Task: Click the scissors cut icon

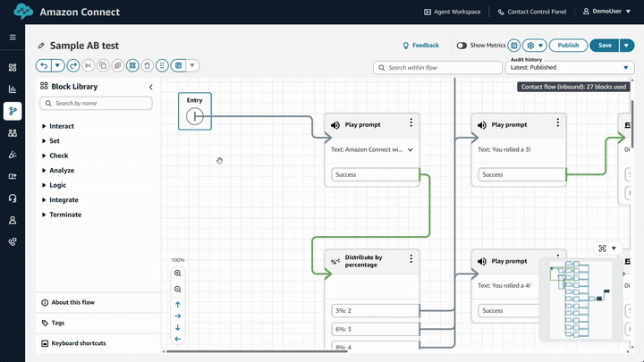Action: click(x=88, y=65)
